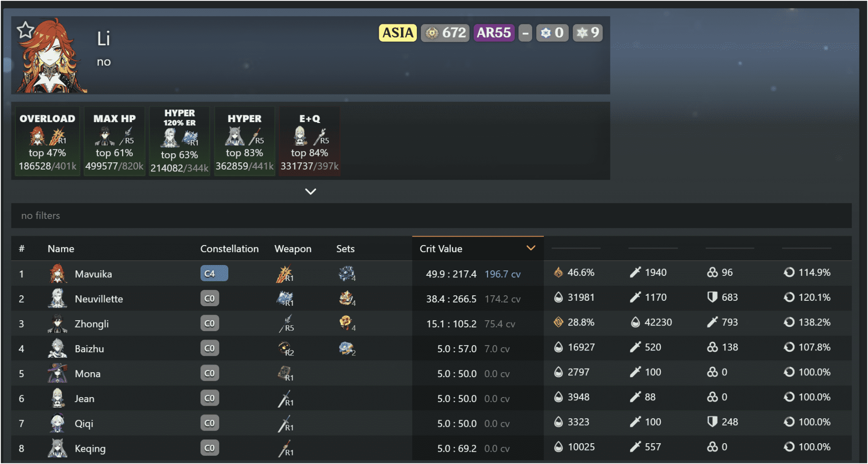Click Neuvillette's 174.2 cv value

[x=502, y=299]
